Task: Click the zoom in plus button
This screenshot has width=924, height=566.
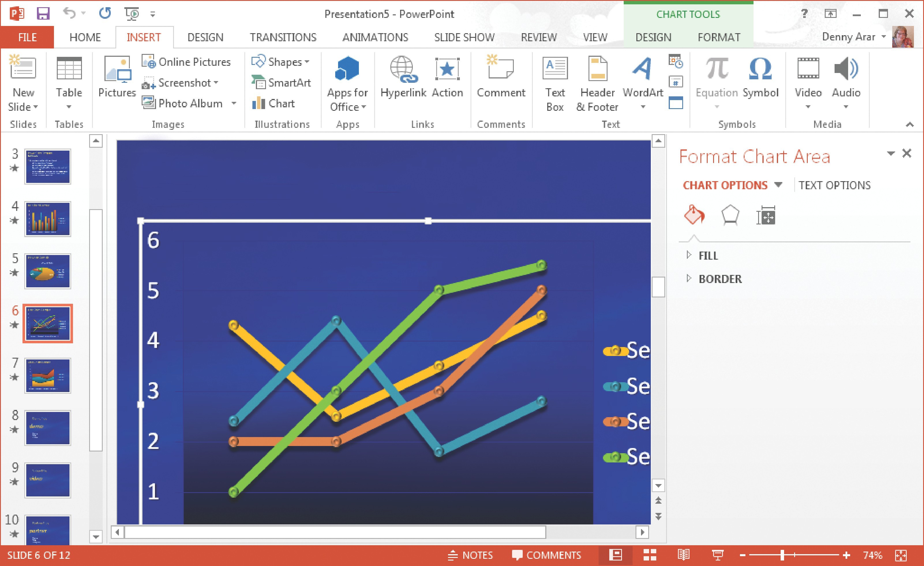Action: 846,555
